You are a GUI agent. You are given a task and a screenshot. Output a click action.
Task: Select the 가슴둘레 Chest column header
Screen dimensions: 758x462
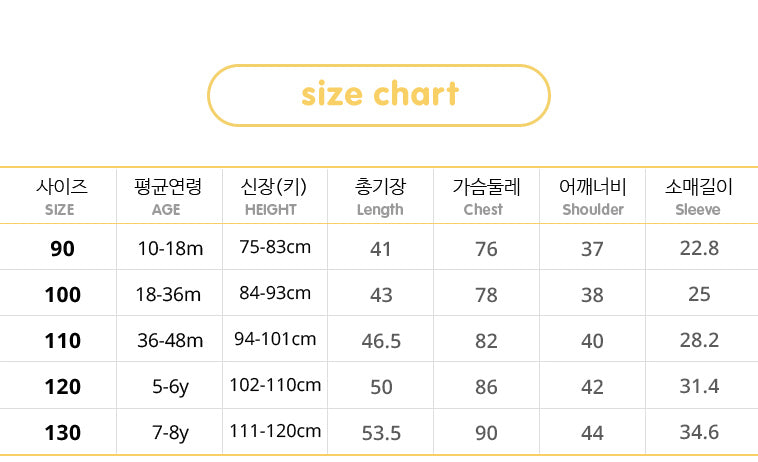tap(486, 196)
